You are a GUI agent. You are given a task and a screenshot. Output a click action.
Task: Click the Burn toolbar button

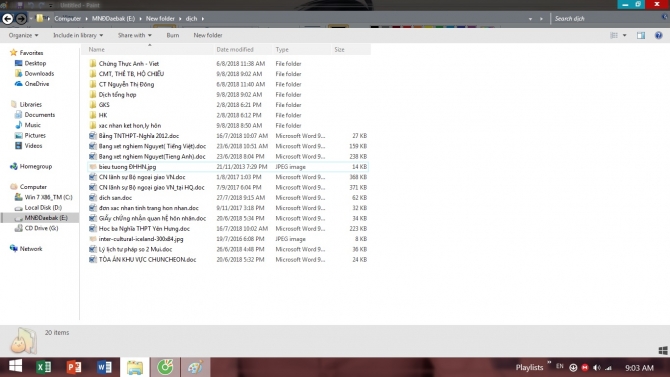click(x=173, y=35)
